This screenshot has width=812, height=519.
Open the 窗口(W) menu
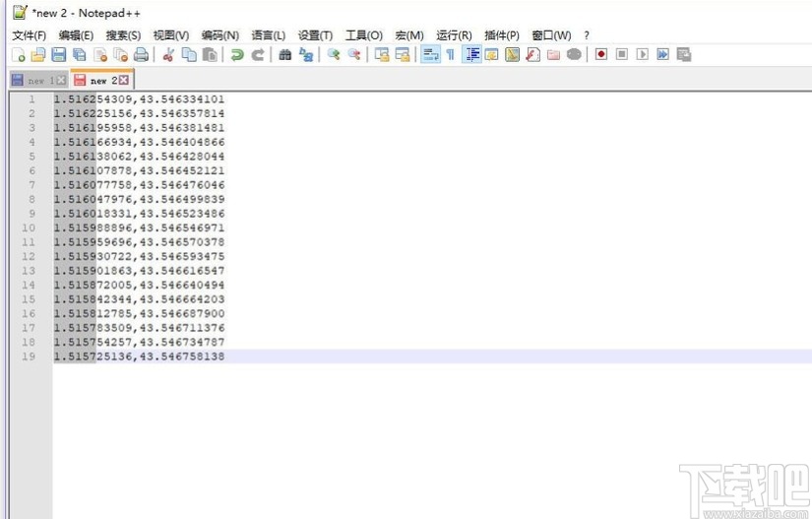tap(551, 35)
